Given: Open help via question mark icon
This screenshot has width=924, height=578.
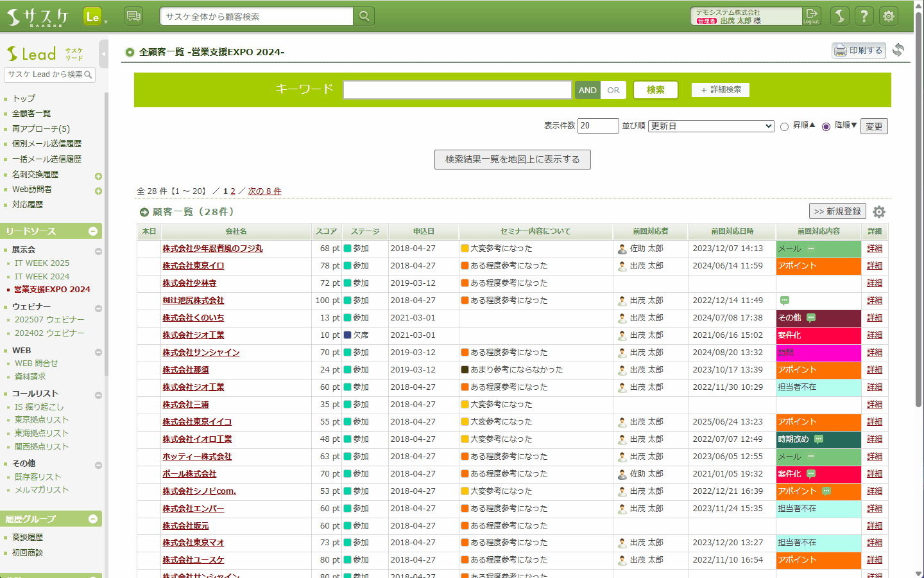Looking at the screenshot, I should pyautogui.click(x=864, y=16).
